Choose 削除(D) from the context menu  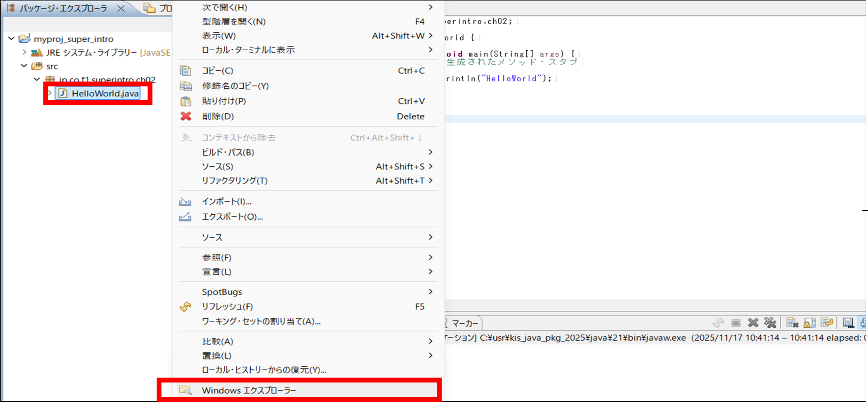pos(218,116)
